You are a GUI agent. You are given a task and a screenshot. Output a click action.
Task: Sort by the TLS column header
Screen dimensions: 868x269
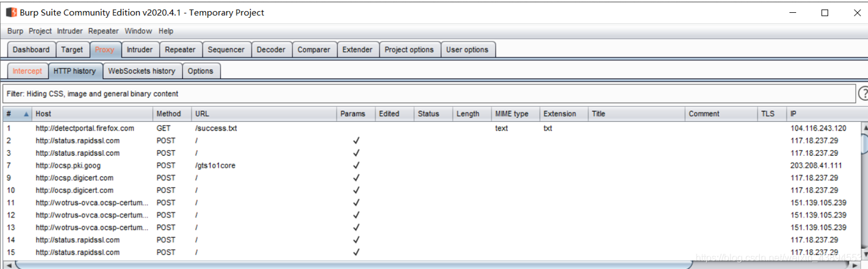click(x=773, y=114)
